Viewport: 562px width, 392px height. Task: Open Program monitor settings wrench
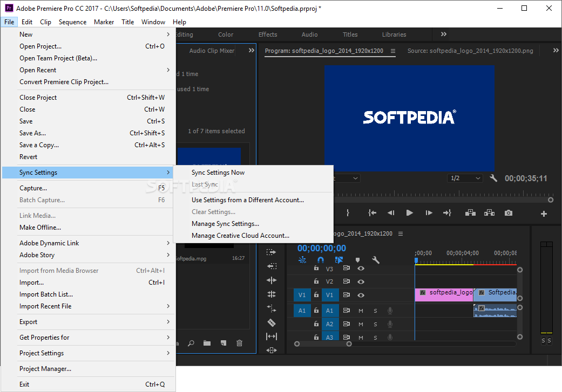click(493, 178)
